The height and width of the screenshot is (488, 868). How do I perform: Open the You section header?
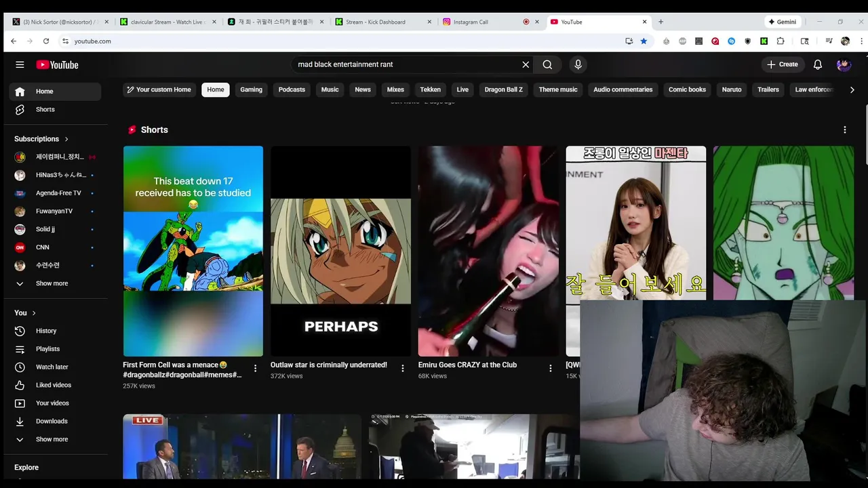[25, 312]
